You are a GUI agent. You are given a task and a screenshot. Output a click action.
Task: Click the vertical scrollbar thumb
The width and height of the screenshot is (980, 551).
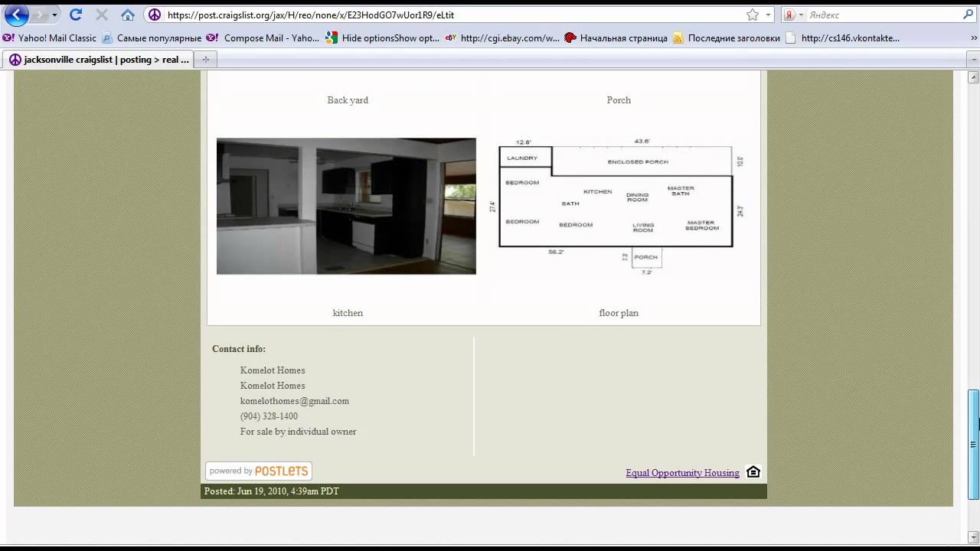pos(974,444)
